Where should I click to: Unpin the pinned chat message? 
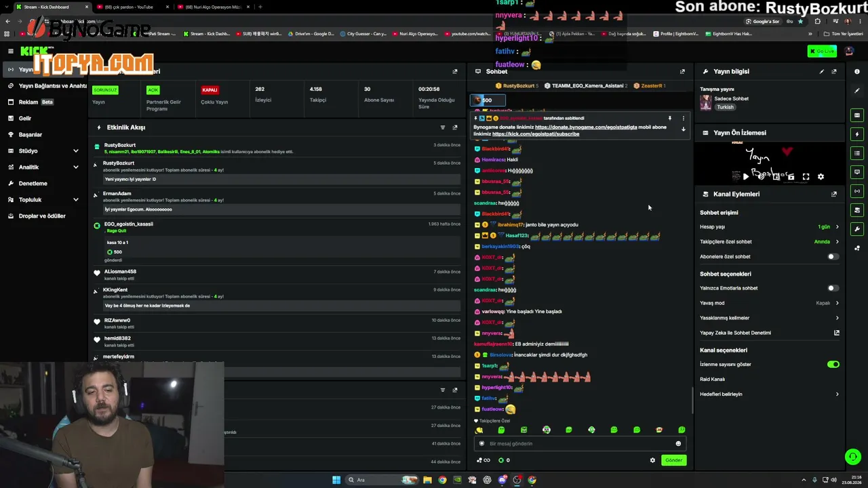[670, 119]
